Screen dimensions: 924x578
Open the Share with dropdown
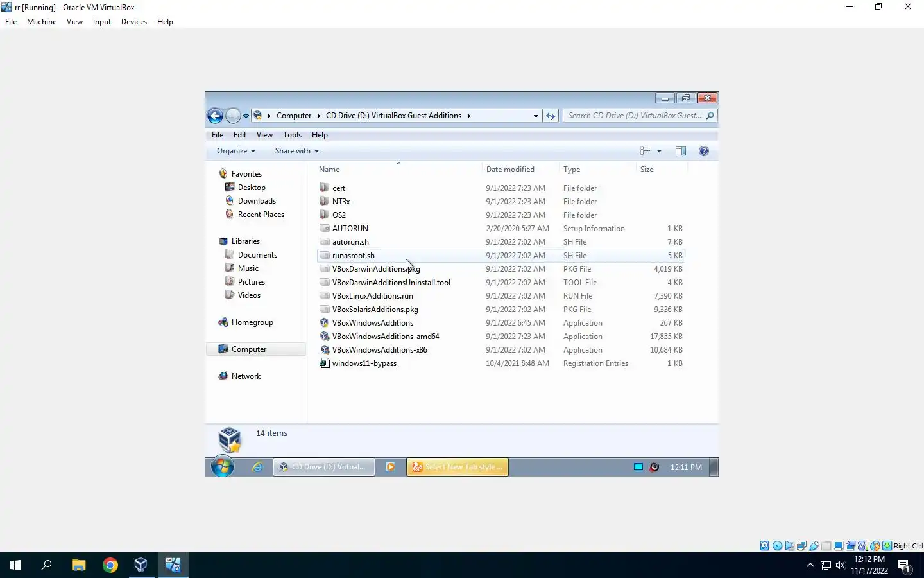point(297,151)
